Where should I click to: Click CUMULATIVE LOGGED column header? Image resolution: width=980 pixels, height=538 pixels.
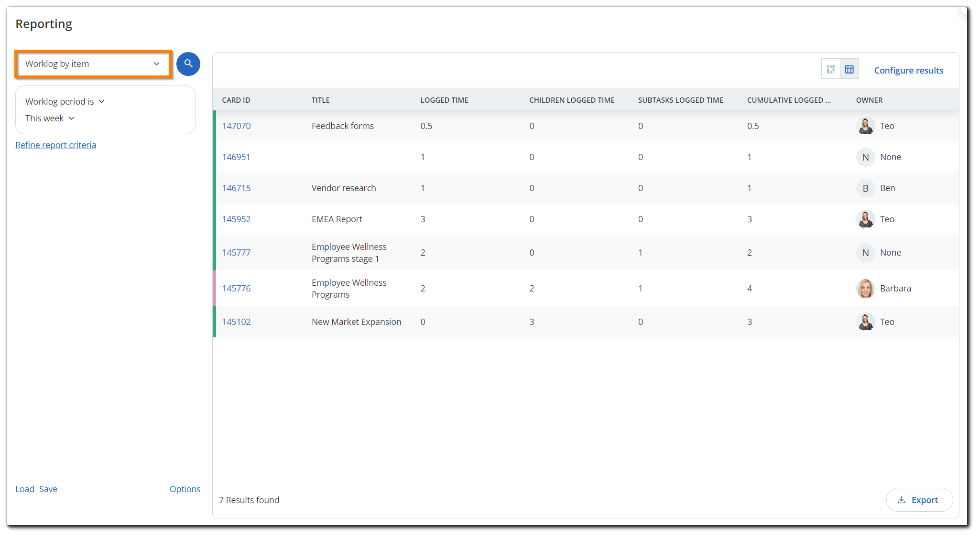pos(789,100)
